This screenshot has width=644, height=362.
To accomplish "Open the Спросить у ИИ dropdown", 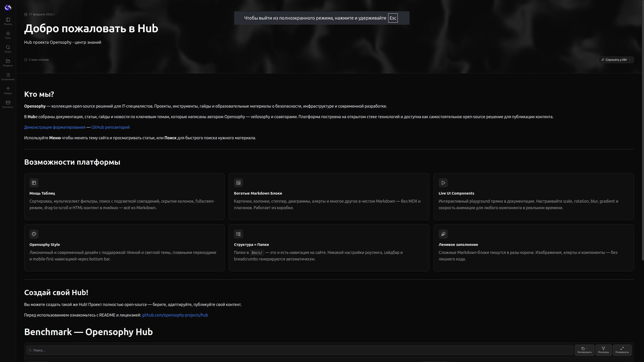I will point(616,60).
